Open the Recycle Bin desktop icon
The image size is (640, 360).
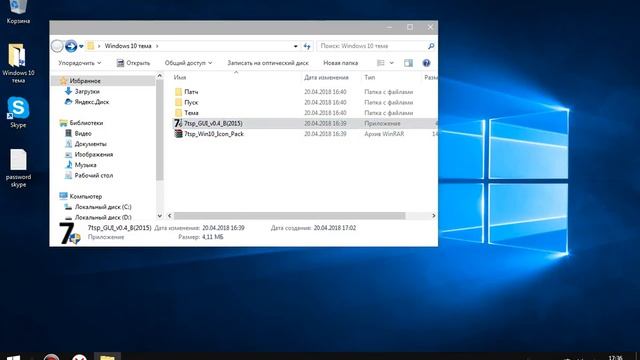(18, 11)
